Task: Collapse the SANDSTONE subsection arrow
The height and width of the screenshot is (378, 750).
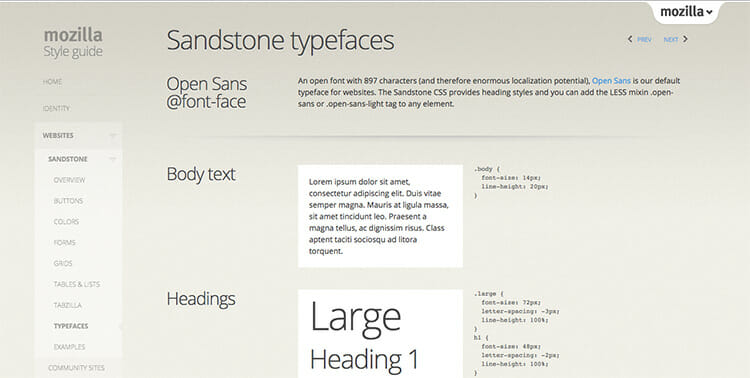Action: coord(112,159)
